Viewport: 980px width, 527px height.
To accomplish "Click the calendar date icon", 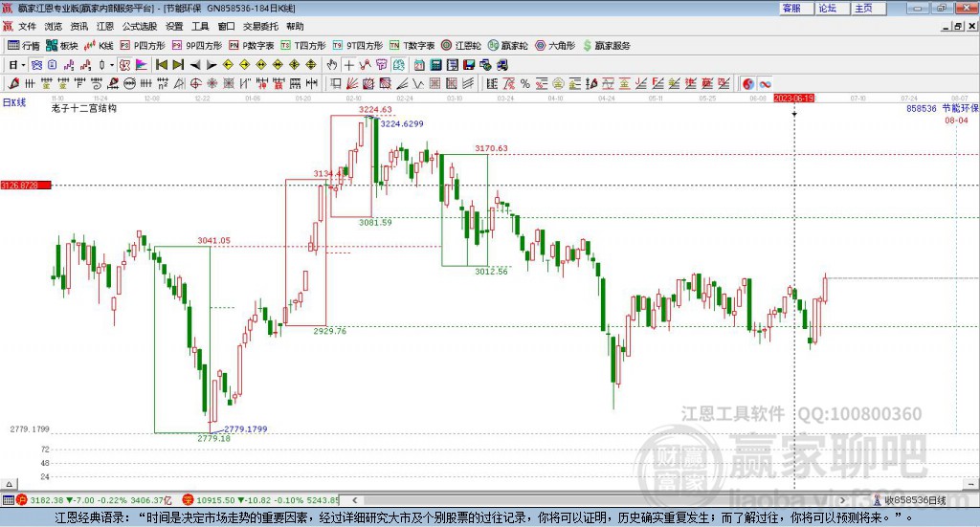I will (419, 65).
